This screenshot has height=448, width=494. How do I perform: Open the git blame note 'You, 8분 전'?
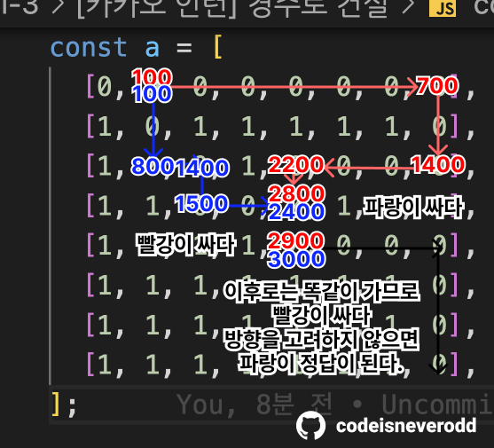(254, 405)
